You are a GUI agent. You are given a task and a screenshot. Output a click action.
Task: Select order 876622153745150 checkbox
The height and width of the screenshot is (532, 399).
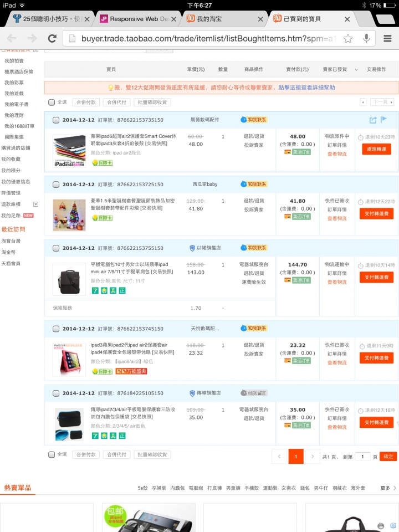click(x=56, y=329)
